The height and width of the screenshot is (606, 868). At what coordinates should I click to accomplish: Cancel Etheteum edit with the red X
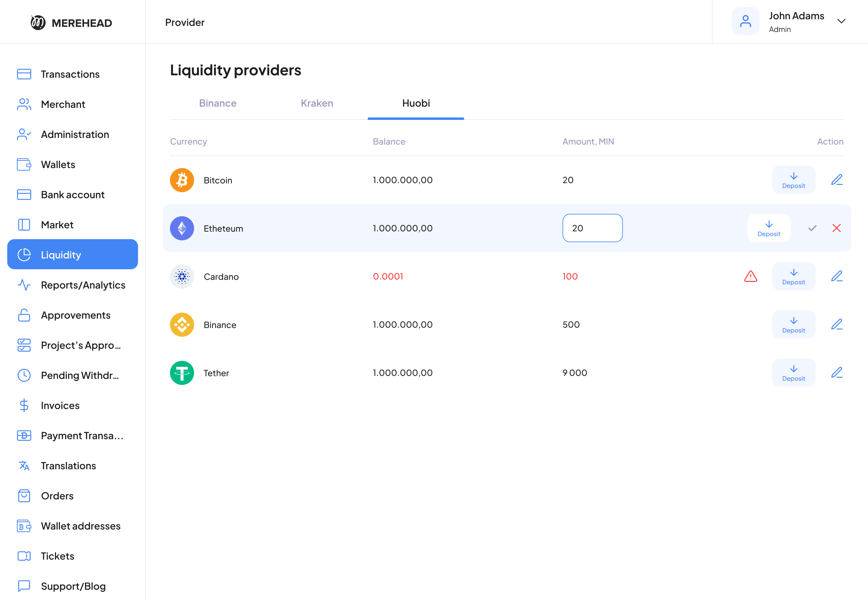click(836, 228)
